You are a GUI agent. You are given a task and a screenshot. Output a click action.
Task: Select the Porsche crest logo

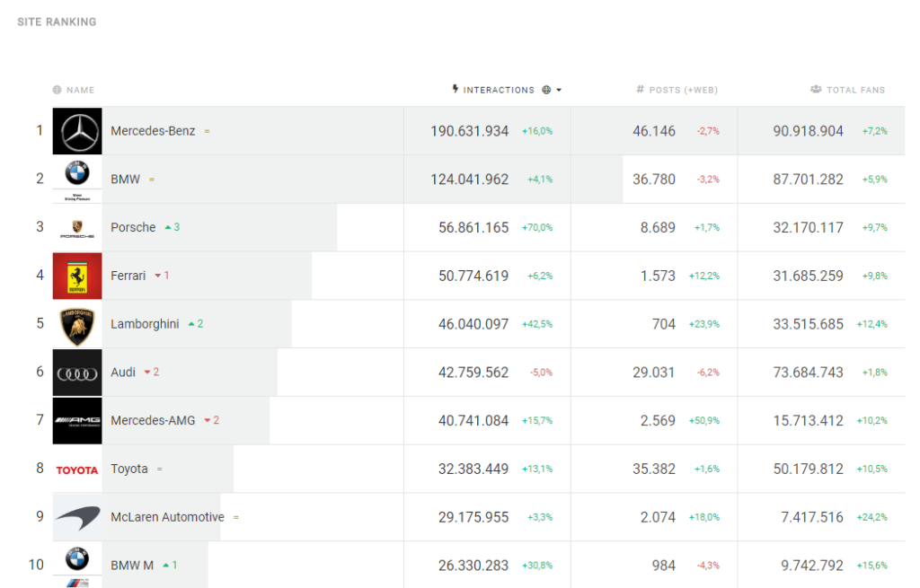coord(77,227)
